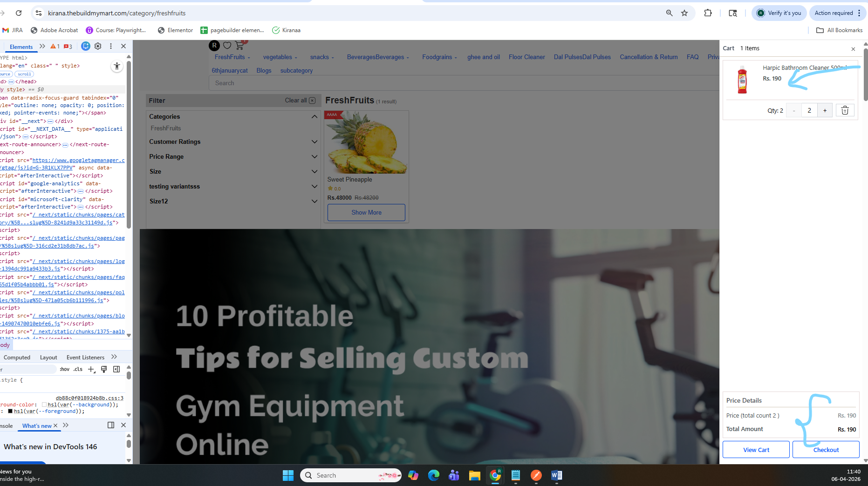This screenshot has width=868, height=486.
Task: Open the DevTools AI assistance icon
Action: pyautogui.click(x=86, y=46)
